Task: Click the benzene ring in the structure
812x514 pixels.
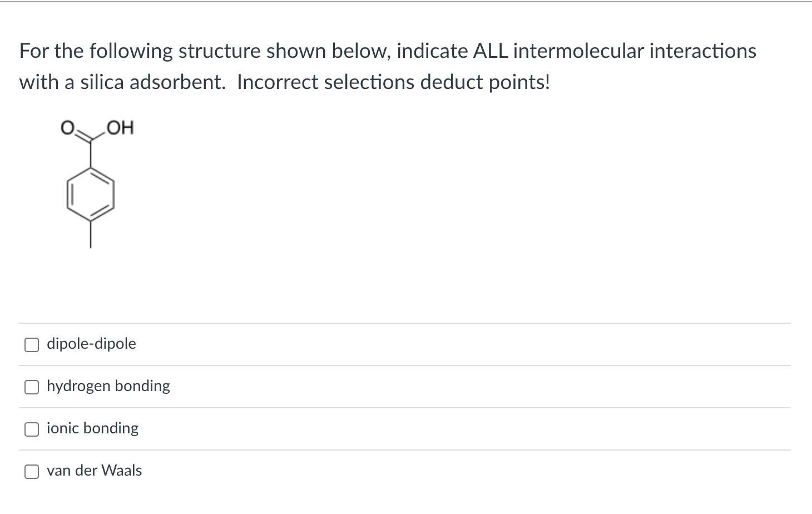Action: click(x=91, y=195)
